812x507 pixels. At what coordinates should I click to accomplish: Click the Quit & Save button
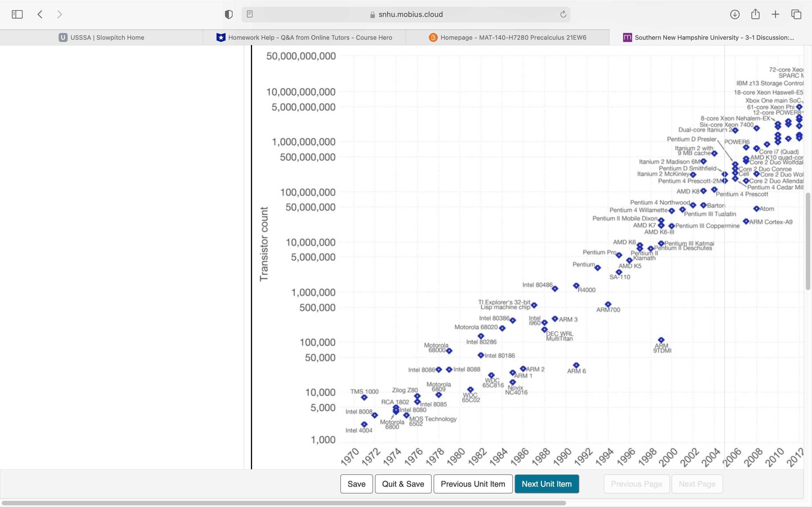click(403, 484)
